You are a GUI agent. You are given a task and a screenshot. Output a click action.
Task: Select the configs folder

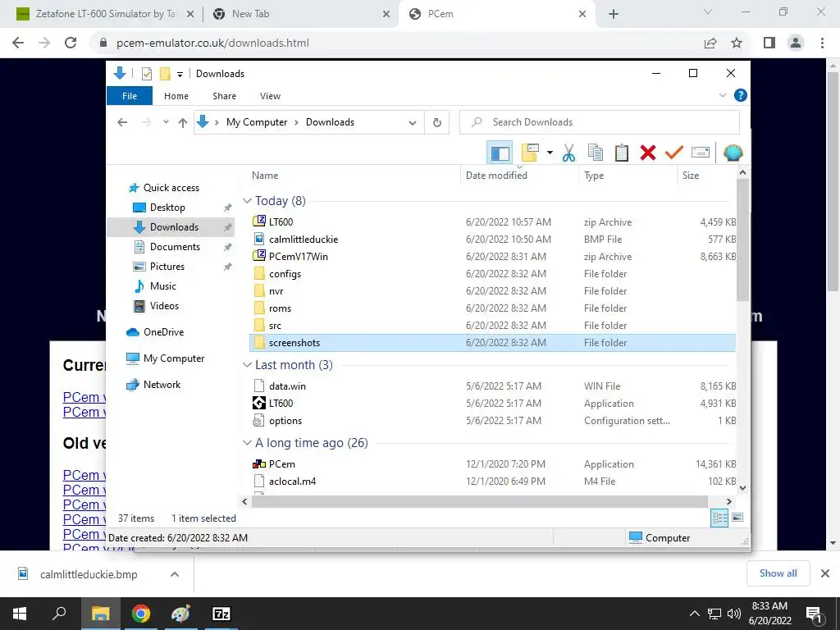pyautogui.click(x=493, y=274)
